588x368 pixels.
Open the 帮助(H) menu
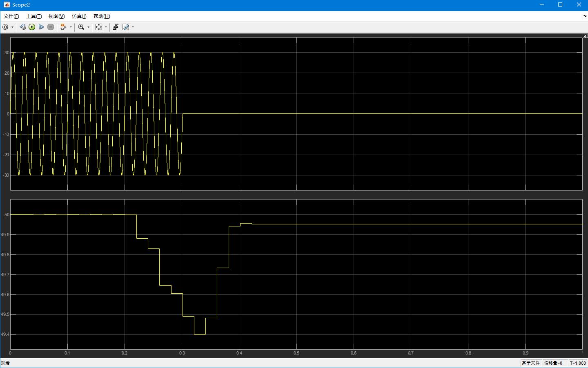click(x=102, y=16)
